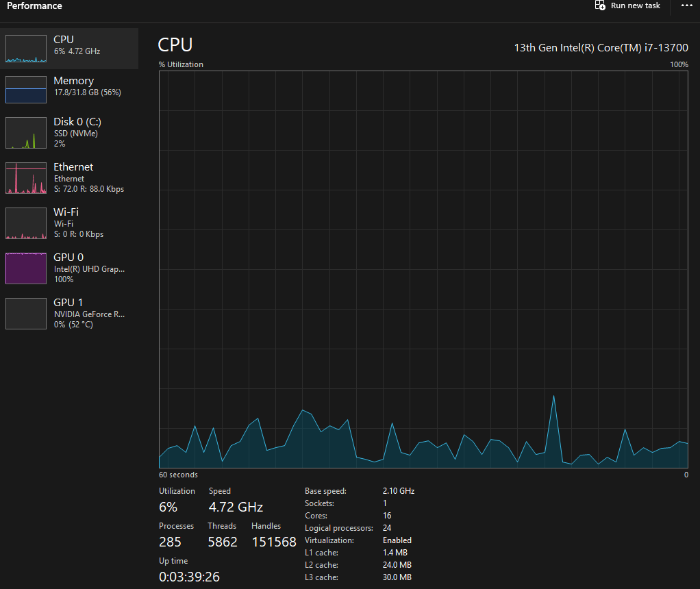
Task: Click the Run new task icon
Action: click(600, 5)
